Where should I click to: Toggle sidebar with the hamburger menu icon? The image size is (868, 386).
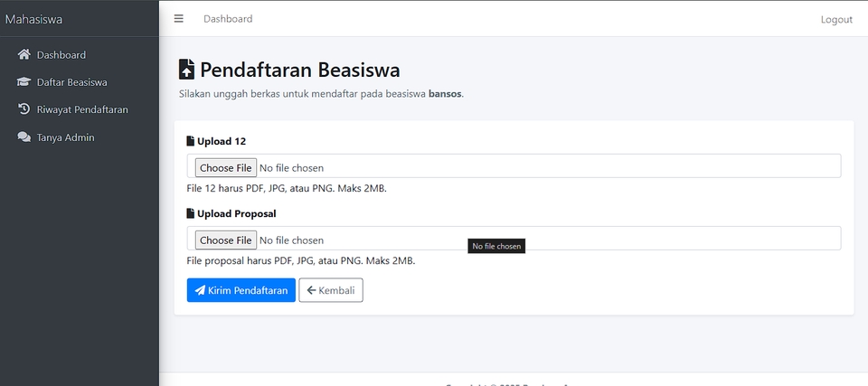pyautogui.click(x=179, y=19)
